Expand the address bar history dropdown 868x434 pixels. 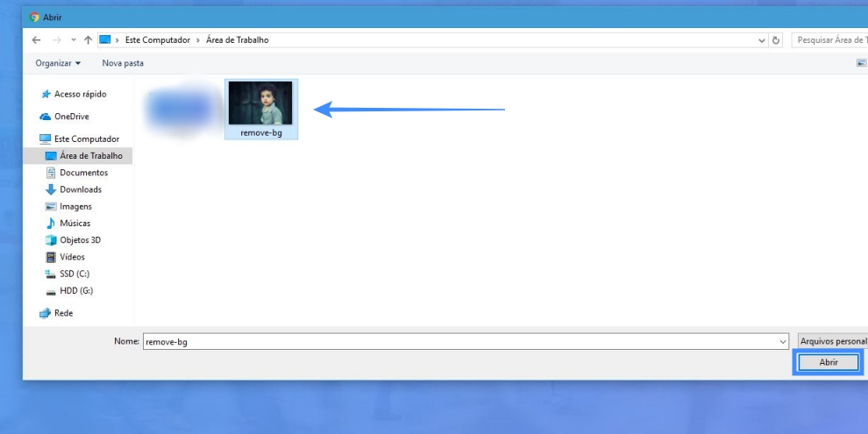[x=761, y=40]
